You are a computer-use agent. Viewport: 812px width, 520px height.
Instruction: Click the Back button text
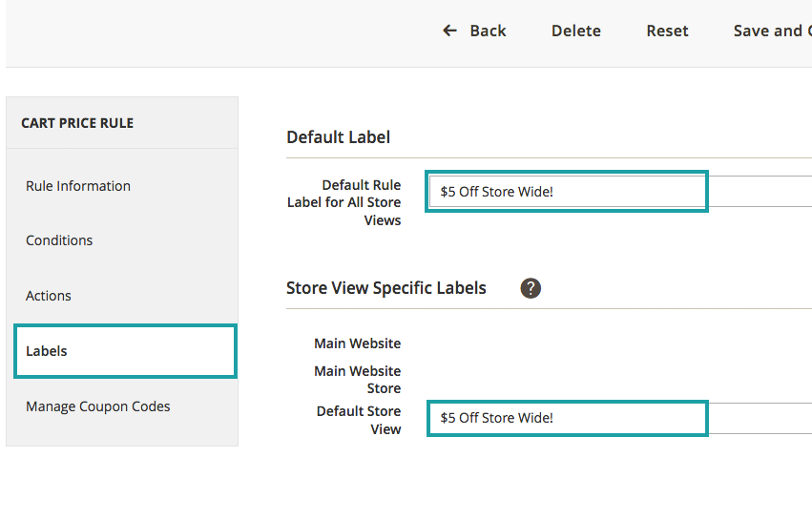click(x=488, y=31)
